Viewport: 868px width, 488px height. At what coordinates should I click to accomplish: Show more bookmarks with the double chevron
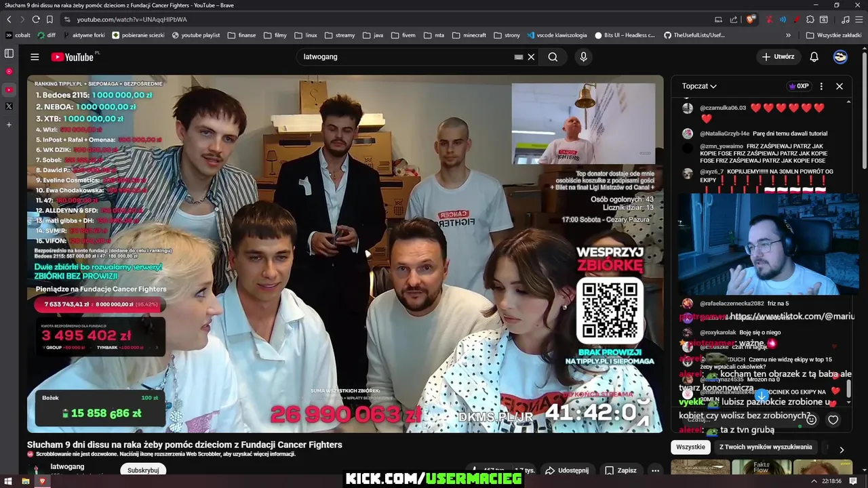(788, 35)
